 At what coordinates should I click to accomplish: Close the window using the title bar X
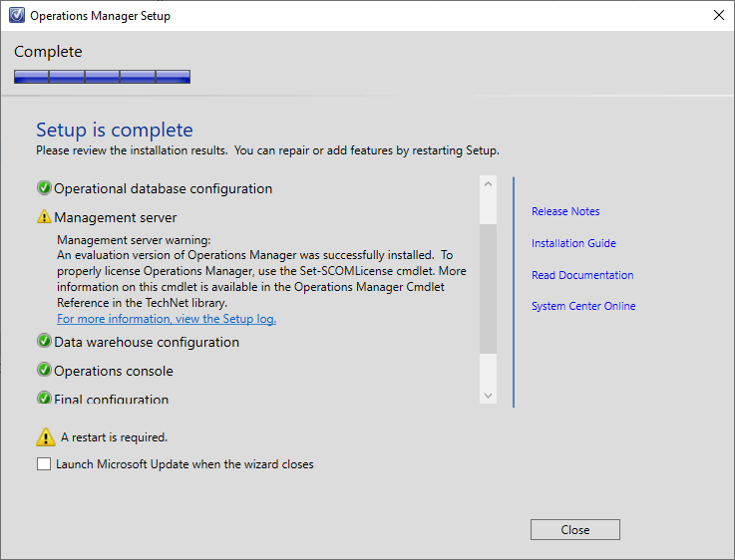pyautogui.click(x=719, y=16)
